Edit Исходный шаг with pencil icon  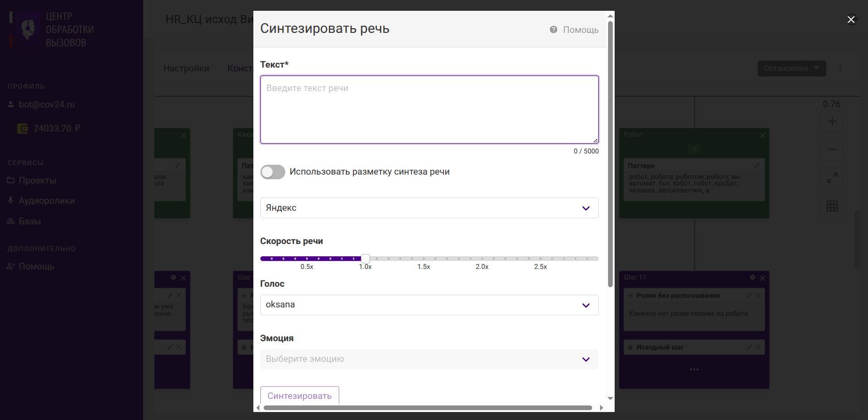[750, 347]
